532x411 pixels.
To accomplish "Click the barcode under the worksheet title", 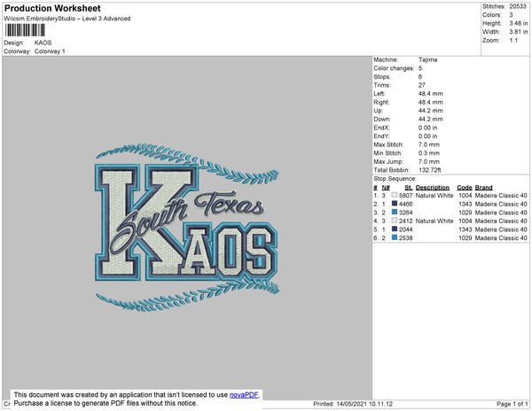I will tap(25, 30).
